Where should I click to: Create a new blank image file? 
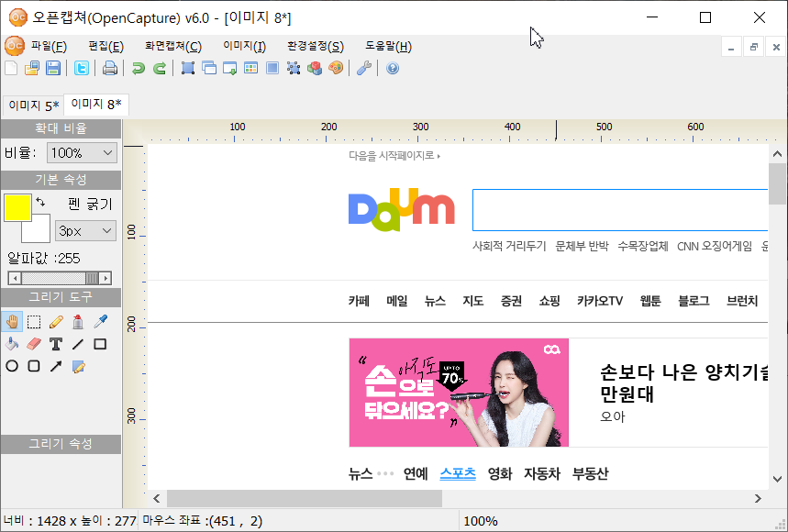[x=11, y=68]
